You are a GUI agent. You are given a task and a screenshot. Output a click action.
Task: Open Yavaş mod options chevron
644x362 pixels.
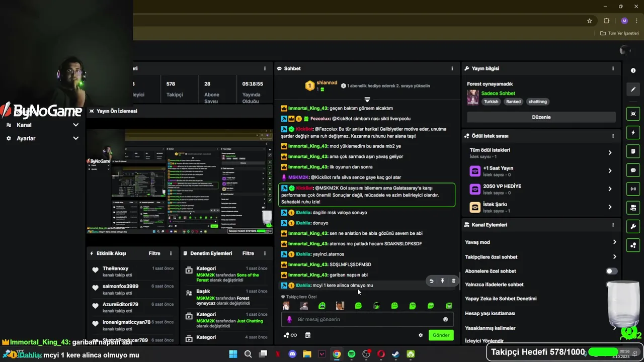(614, 242)
